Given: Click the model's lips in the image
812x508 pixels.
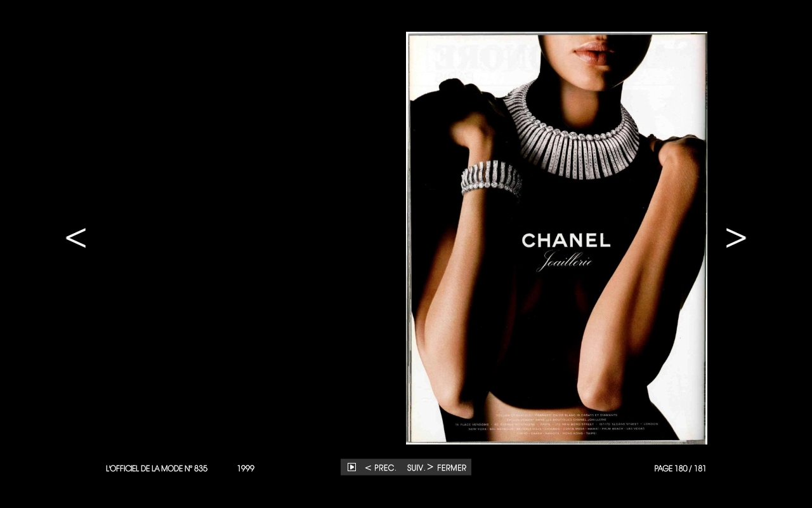Looking at the screenshot, I should click(593, 51).
